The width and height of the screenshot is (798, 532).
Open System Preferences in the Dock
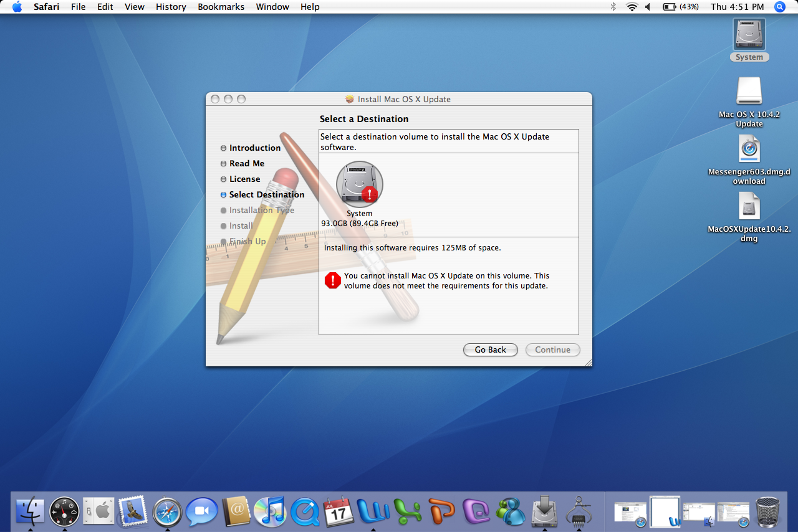pos(99,511)
